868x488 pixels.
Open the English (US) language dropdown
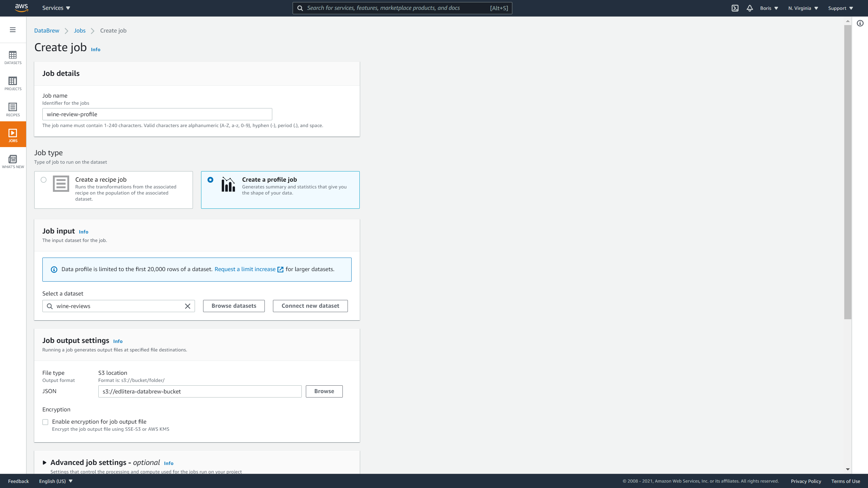point(56,481)
